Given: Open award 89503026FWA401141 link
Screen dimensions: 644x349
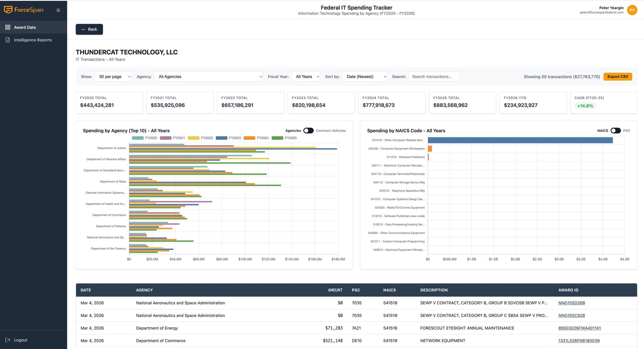Looking at the screenshot, I should point(580,328).
